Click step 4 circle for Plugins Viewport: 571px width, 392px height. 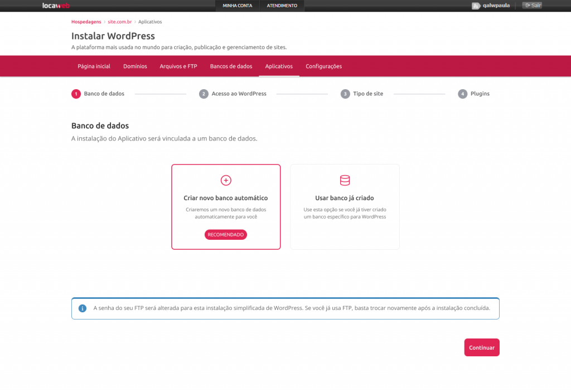point(462,94)
